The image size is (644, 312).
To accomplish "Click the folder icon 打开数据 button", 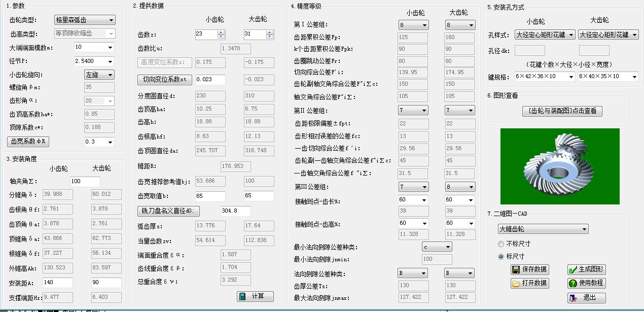I will [529, 283].
